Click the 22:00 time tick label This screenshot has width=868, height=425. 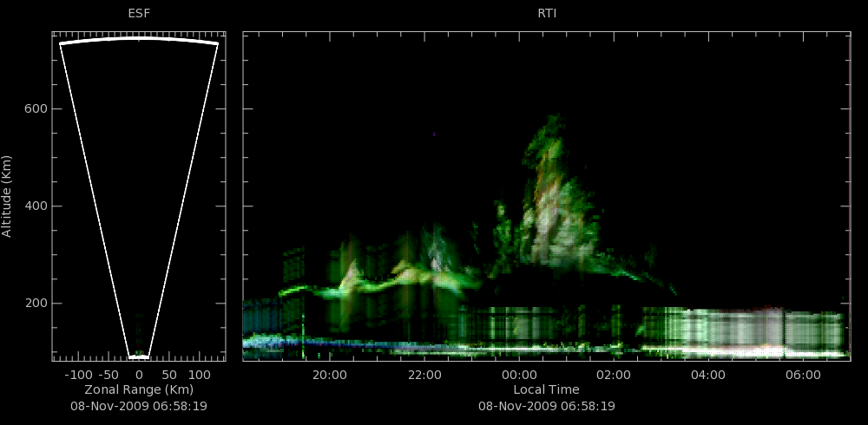click(x=424, y=376)
